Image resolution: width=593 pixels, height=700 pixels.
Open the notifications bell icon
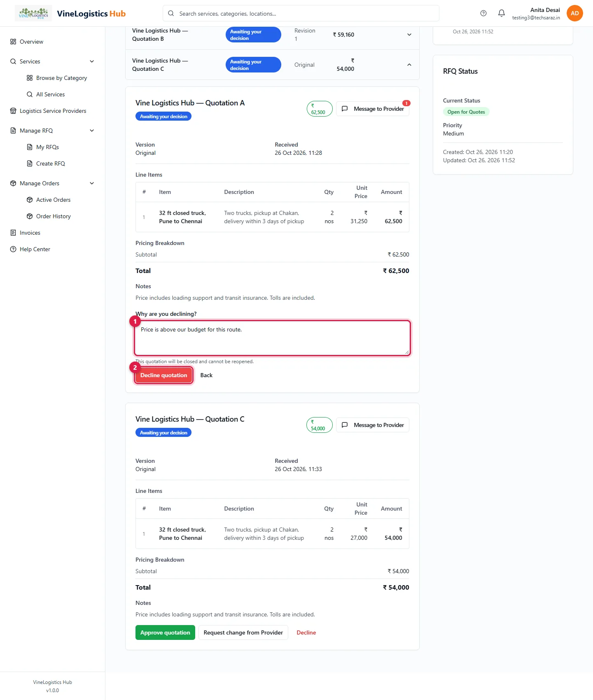click(501, 13)
